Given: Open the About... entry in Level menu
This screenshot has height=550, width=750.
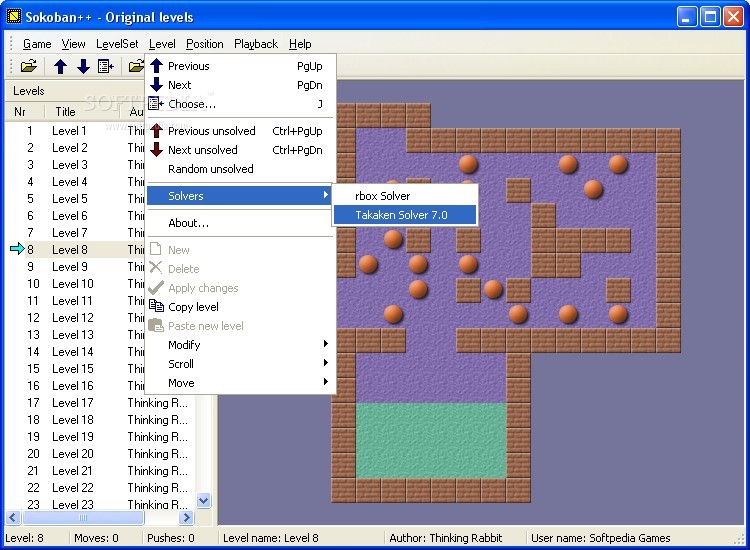Looking at the screenshot, I should pos(241,223).
